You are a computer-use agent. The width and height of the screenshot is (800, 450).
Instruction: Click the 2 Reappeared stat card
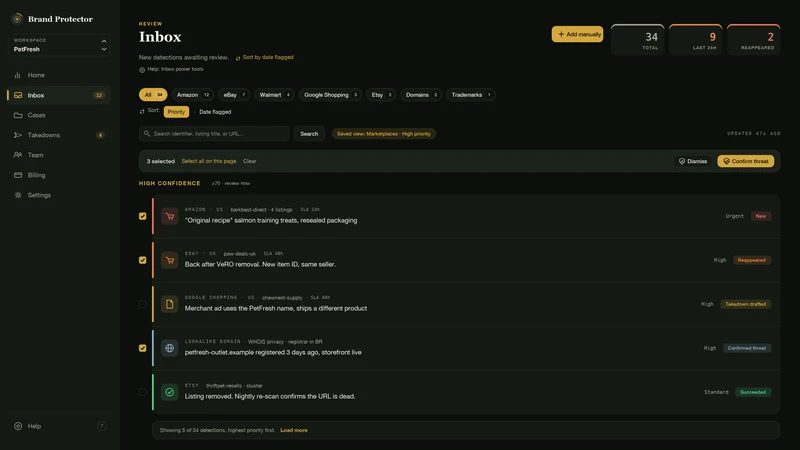pyautogui.click(x=754, y=40)
